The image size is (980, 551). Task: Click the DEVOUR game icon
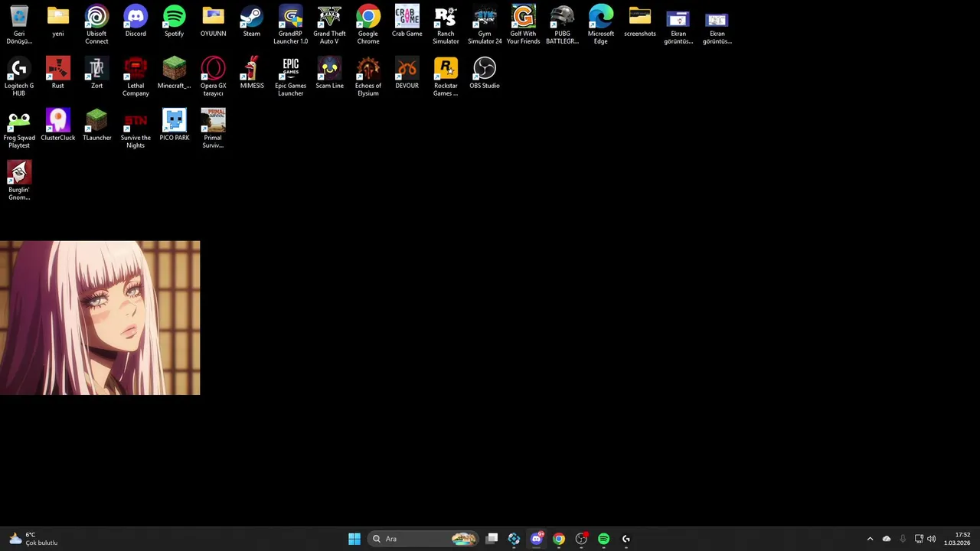407,73
